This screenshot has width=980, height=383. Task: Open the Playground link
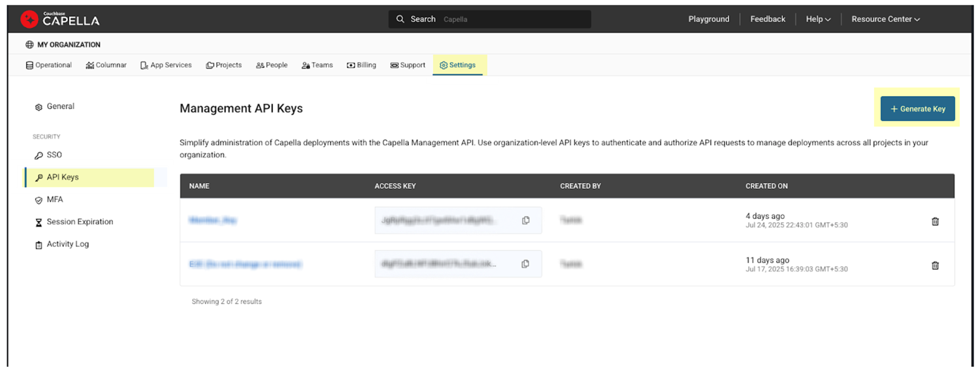pyautogui.click(x=708, y=19)
